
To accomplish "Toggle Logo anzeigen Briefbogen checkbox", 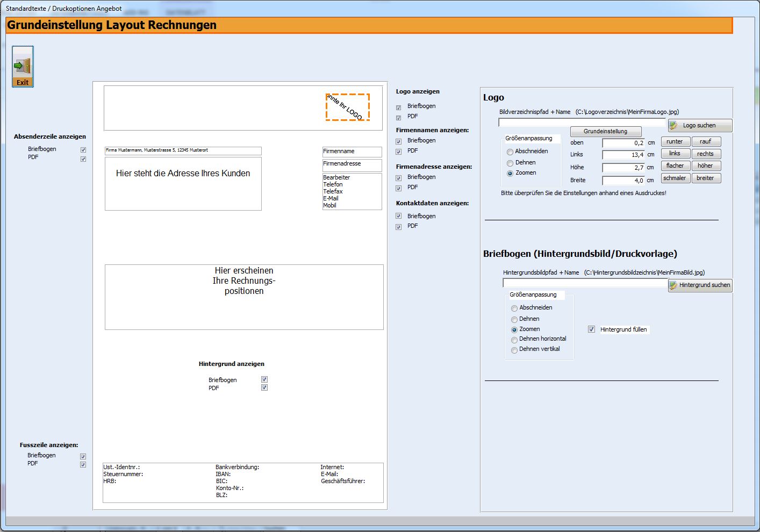I will click(399, 107).
